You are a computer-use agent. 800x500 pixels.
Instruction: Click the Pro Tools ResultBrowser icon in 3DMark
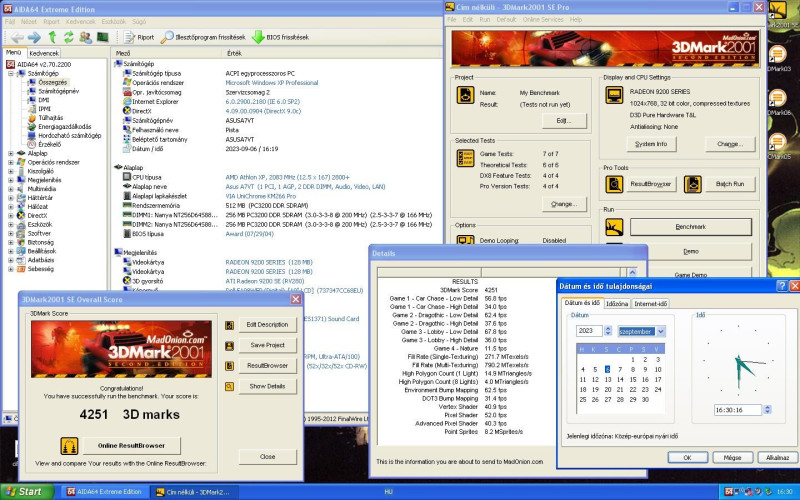(x=614, y=184)
